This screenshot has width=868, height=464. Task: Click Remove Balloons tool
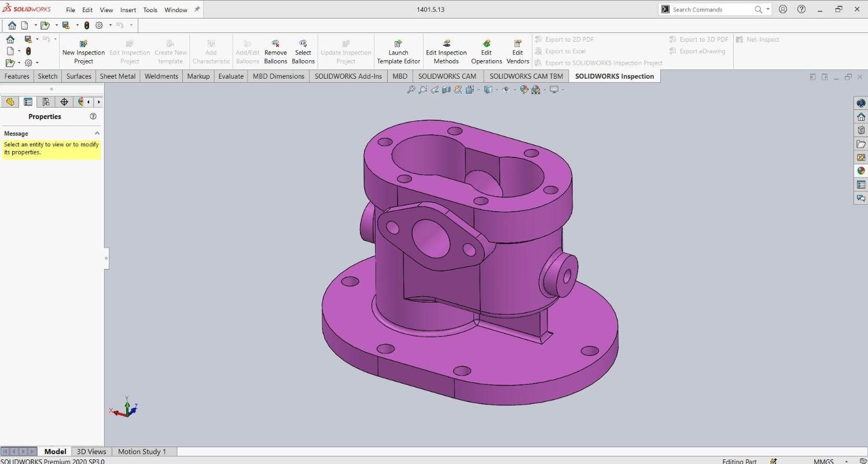pyautogui.click(x=275, y=51)
